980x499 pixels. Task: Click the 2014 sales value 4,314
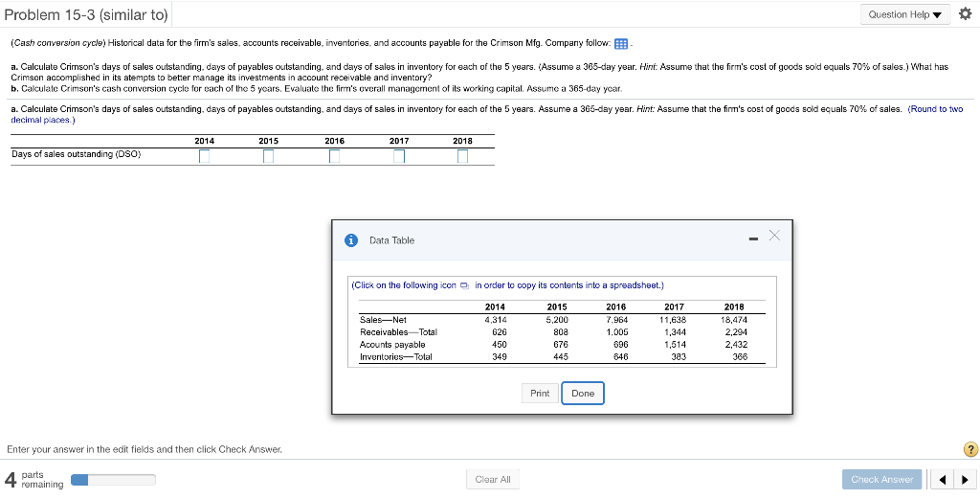coord(496,319)
